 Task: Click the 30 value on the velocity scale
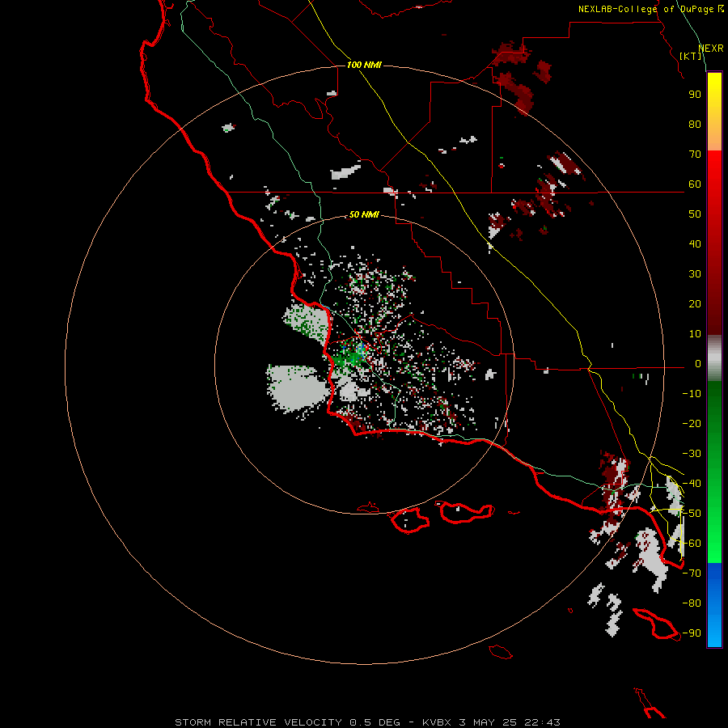695,274
